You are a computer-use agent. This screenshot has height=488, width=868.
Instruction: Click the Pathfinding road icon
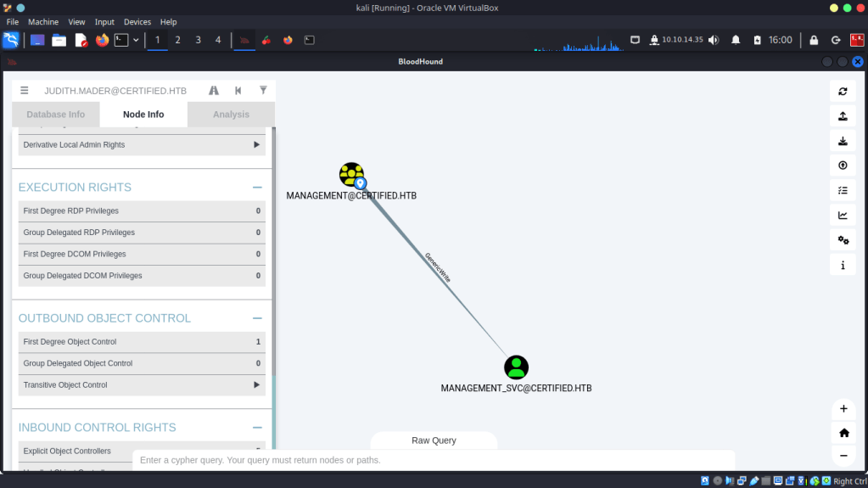coord(214,90)
